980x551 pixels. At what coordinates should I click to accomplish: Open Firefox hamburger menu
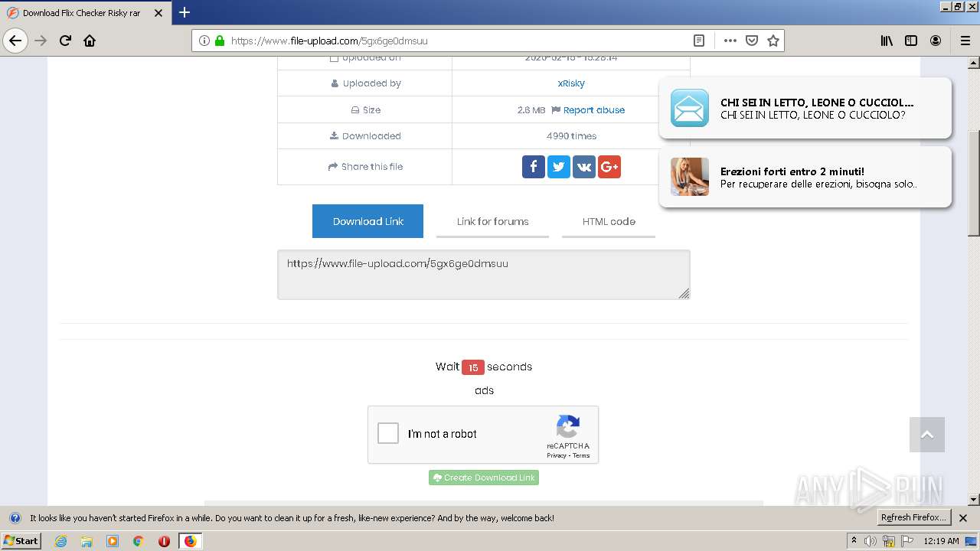point(965,41)
